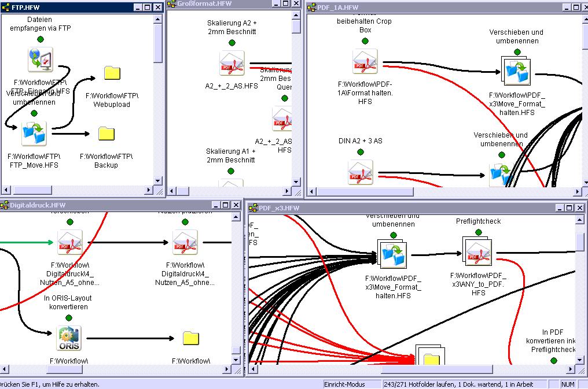Click the ORIS conversion icon in Digitaldruck
The height and width of the screenshot is (389, 588).
[x=69, y=338]
